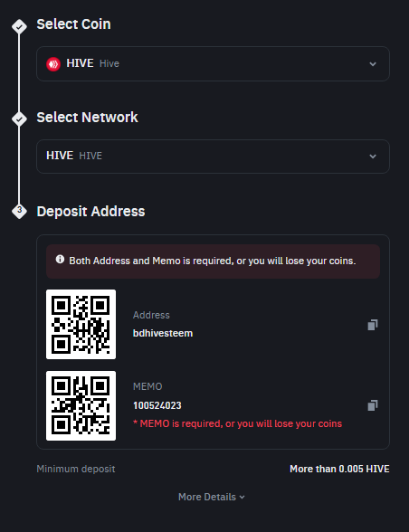Screen dimensions: 409x532
Task: Select the bdhivesteem address text
Action: click(x=163, y=333)
